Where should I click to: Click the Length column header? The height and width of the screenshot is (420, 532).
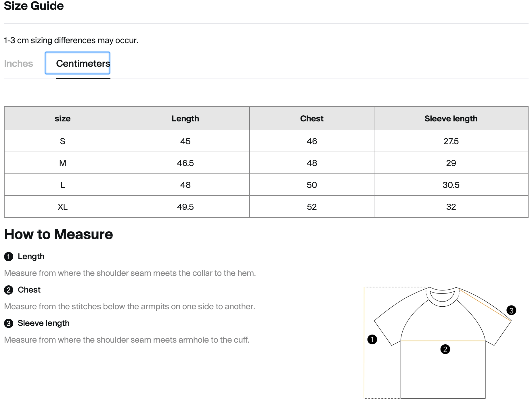click(x=185, y=119)
